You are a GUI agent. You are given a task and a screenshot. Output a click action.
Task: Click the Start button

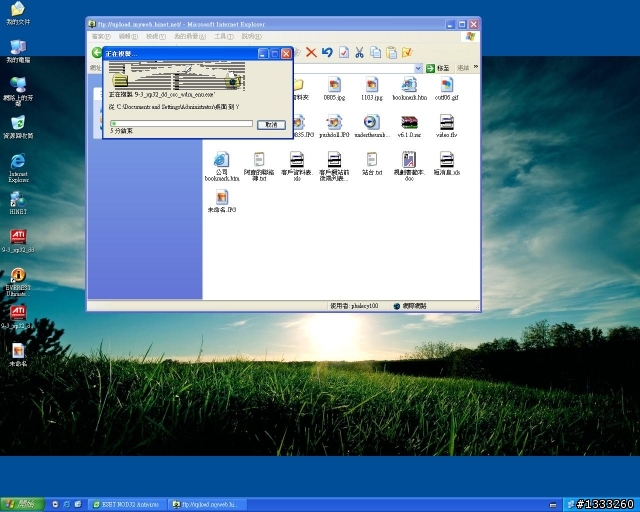pyautogui.click(x=22, y=505)
